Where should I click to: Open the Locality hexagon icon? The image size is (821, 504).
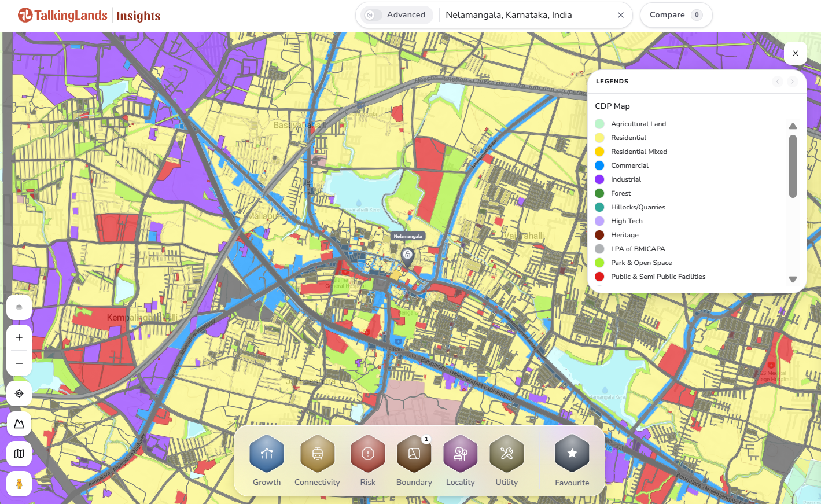pyautogui.click(x=461, y=454)
